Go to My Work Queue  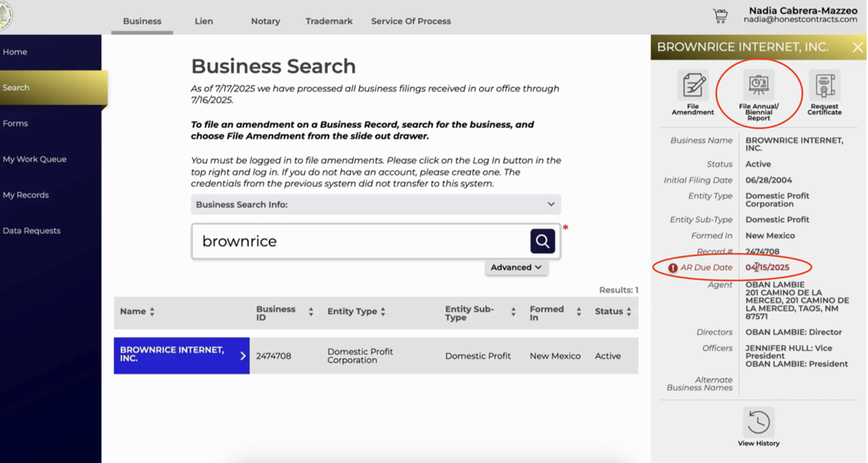(x=35, y=159)
